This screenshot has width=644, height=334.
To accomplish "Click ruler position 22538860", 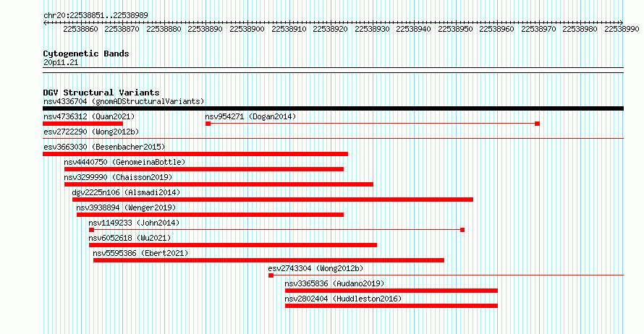I will tap(80, 29).
